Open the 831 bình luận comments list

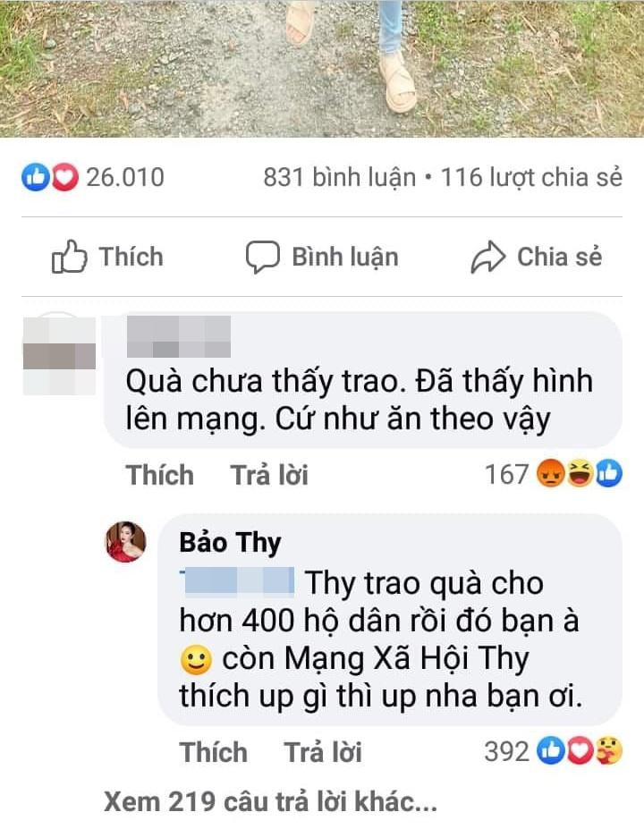pos(340,177)
